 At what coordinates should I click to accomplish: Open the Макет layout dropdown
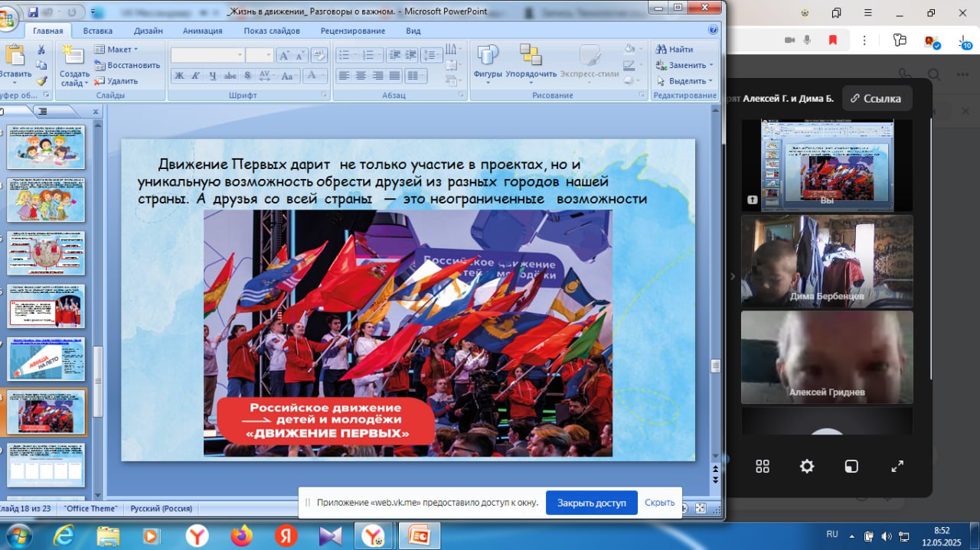click(116, 50)
